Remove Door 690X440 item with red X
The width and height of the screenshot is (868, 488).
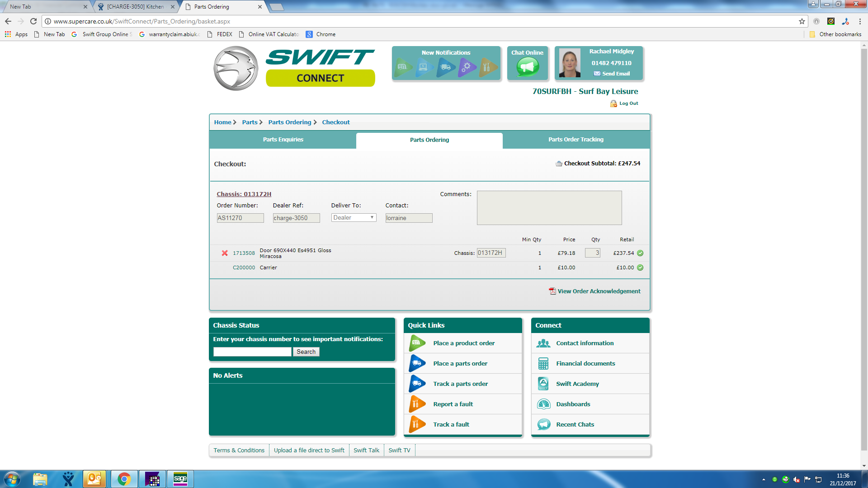225,253
